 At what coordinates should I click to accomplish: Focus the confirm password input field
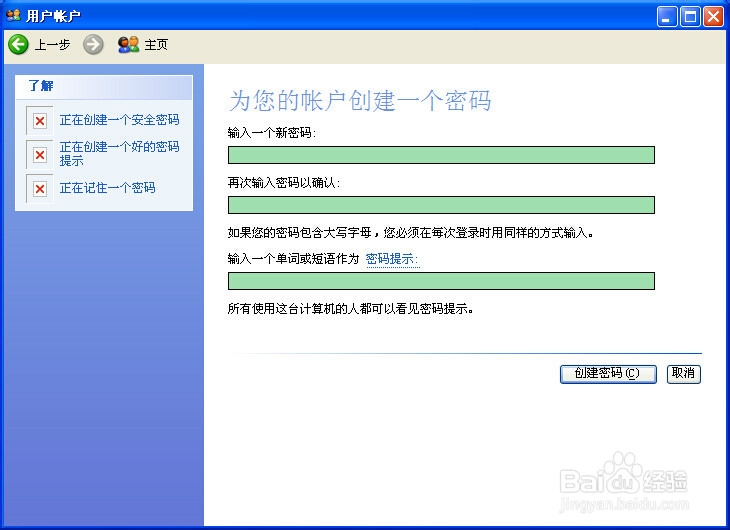point(441,205)
